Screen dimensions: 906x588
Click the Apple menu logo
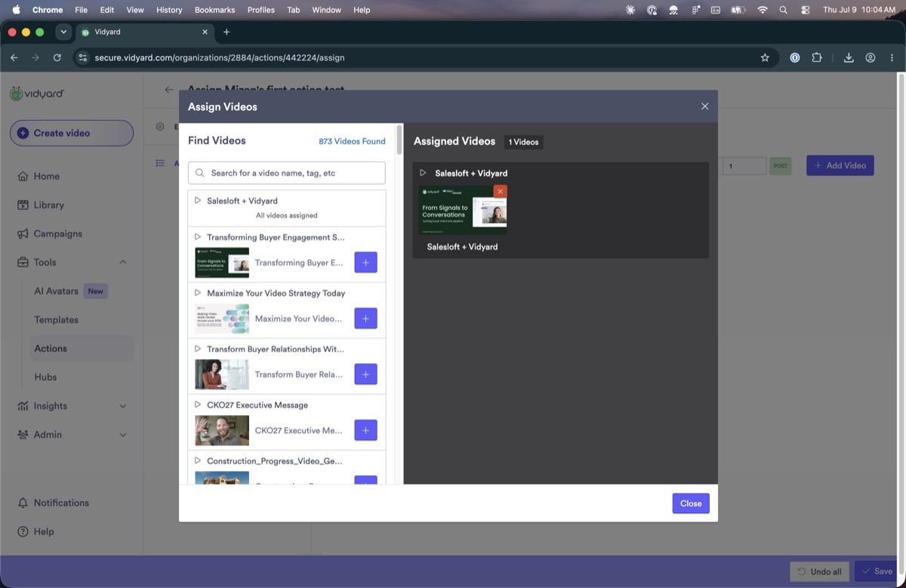16,10
